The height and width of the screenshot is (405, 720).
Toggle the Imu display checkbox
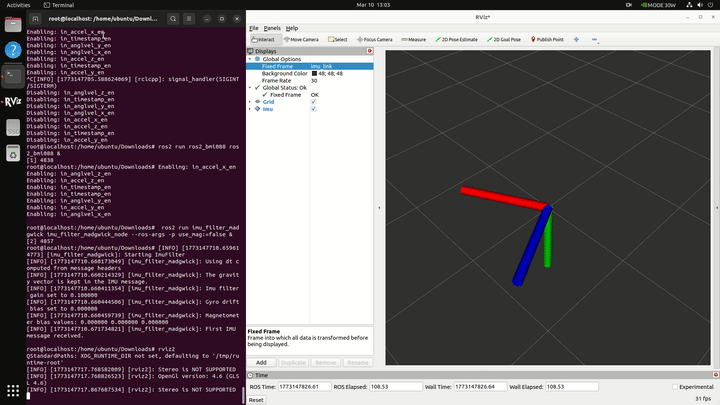click(313, 109)
